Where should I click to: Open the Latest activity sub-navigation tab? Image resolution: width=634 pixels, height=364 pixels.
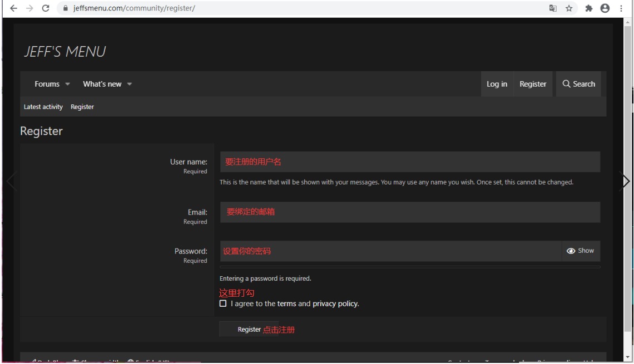point(43,107)
